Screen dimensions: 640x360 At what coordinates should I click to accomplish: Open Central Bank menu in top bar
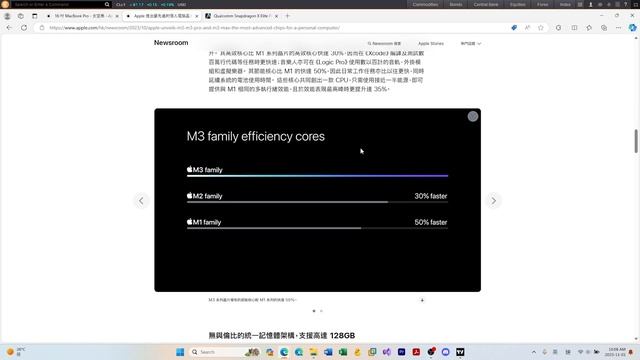pyautogui.click(x=486, y=4)
